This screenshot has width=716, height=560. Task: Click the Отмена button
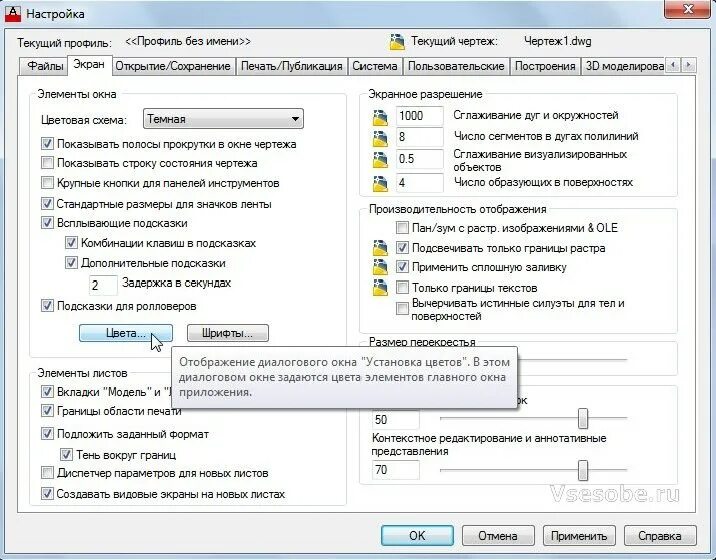498,535
